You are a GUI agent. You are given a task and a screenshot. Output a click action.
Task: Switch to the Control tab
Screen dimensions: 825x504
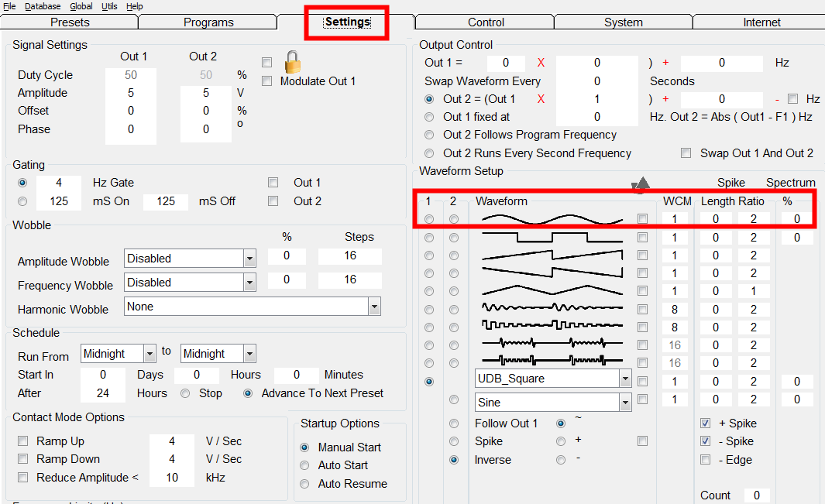click(x=486, y=22)
